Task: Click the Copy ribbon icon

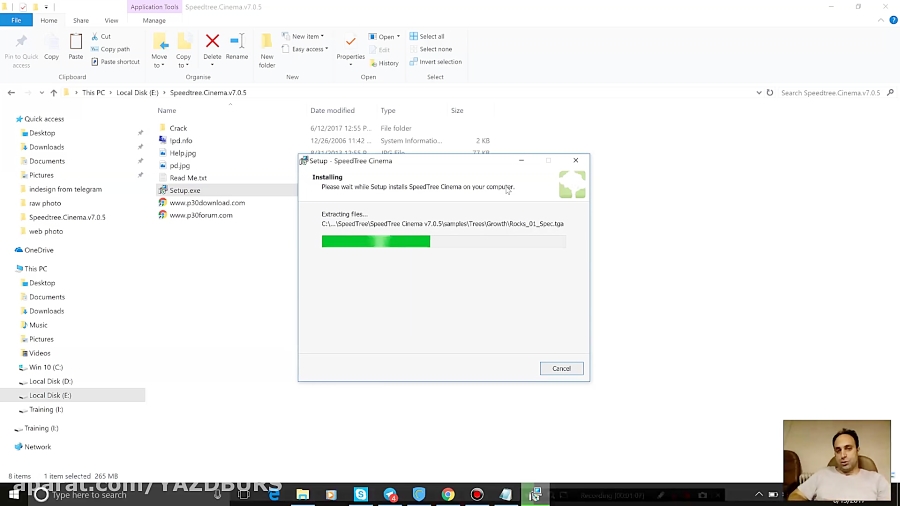Action: point(52,47)
